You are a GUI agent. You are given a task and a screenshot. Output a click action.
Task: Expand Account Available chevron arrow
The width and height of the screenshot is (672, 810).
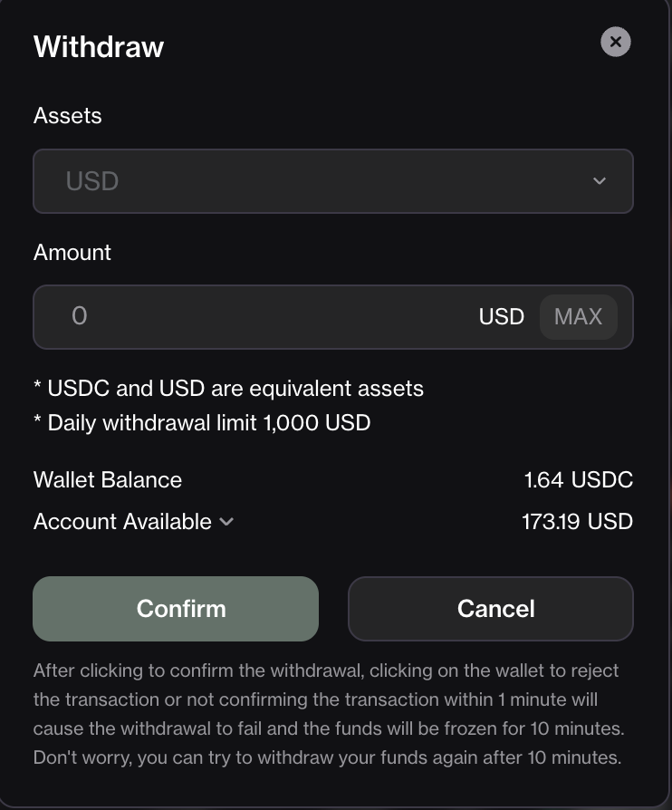coord(226,522)
